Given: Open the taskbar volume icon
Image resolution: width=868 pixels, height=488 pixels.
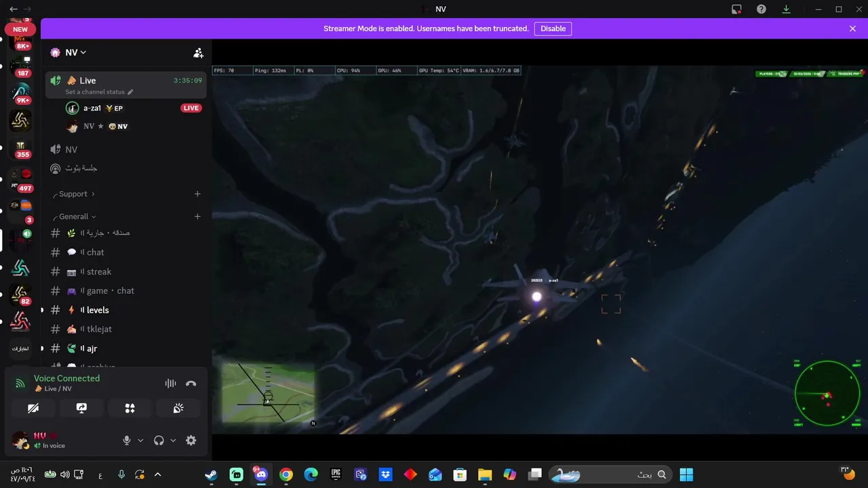Looking at the screenshot, I should [x=64, y=474].
